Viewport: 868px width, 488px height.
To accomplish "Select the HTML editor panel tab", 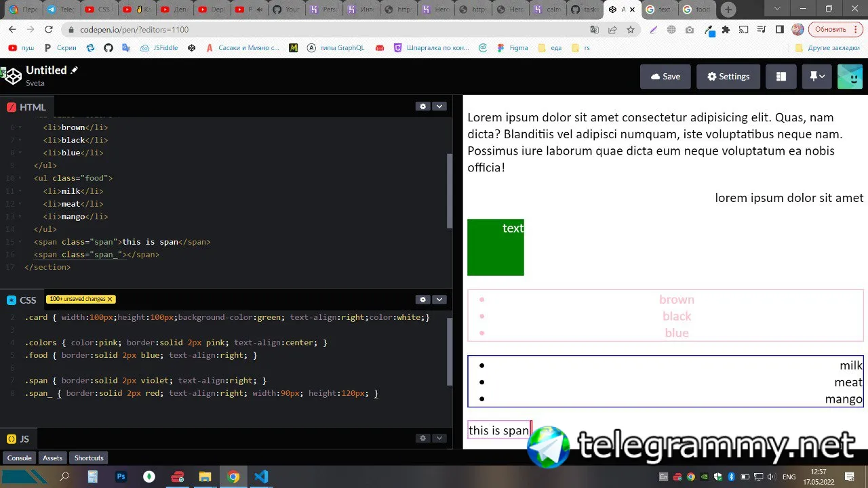I will click(x=26, y=107).
